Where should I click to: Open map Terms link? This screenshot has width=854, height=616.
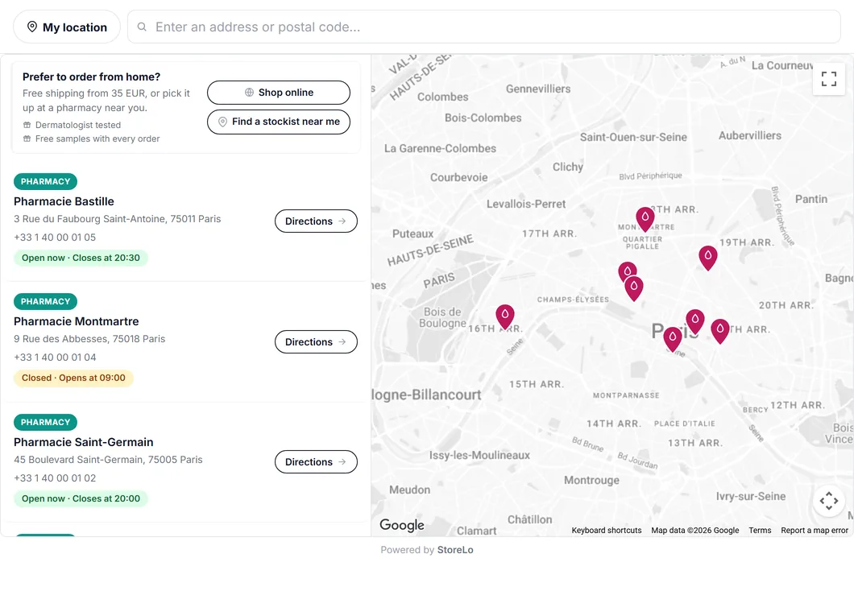pos(760,531)
